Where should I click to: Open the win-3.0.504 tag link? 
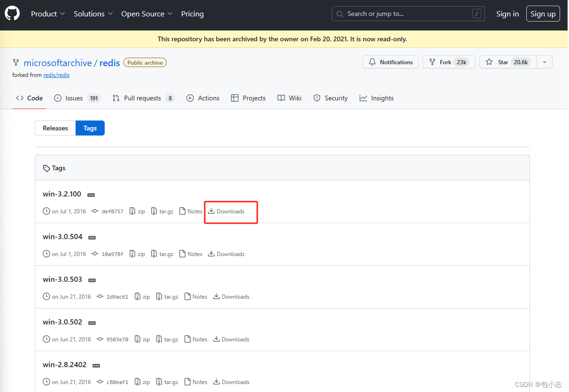(x=62, y=237)
